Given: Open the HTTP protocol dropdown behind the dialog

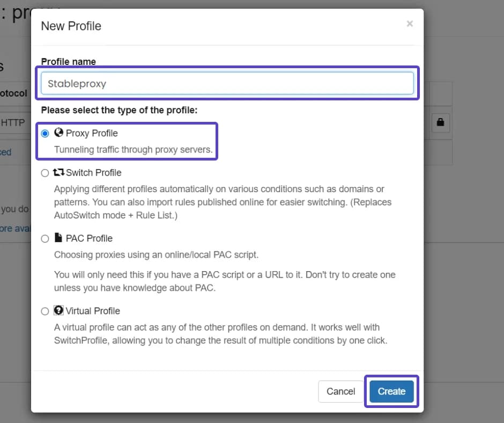Looking at the screenshot, I should (13, 122).
